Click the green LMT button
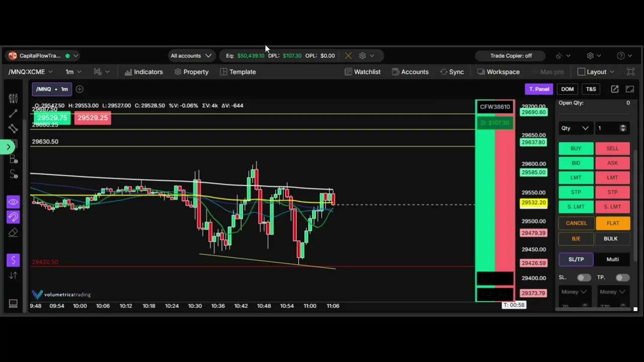This screenshot has width=644, height=362. [576, 177]
